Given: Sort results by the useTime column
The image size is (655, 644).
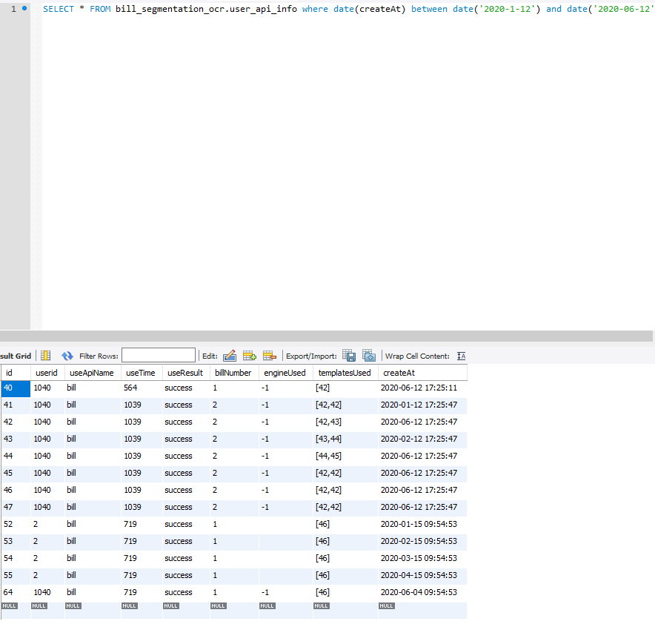Looking at the screenshot, I should 140,373.
